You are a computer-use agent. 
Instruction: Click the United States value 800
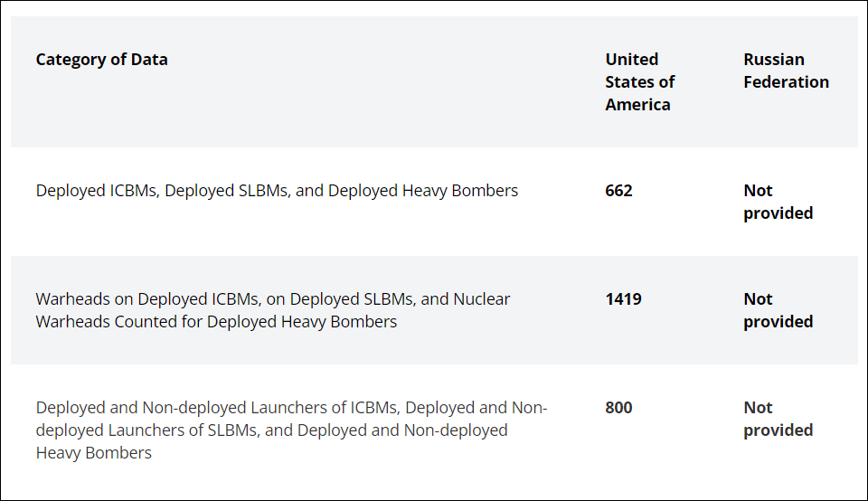pos(618,408)
